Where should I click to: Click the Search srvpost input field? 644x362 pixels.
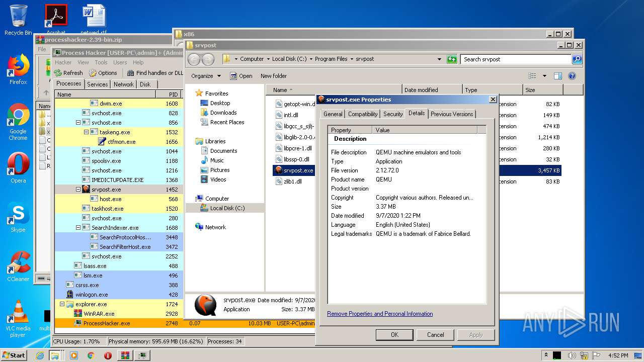point(516,59)
